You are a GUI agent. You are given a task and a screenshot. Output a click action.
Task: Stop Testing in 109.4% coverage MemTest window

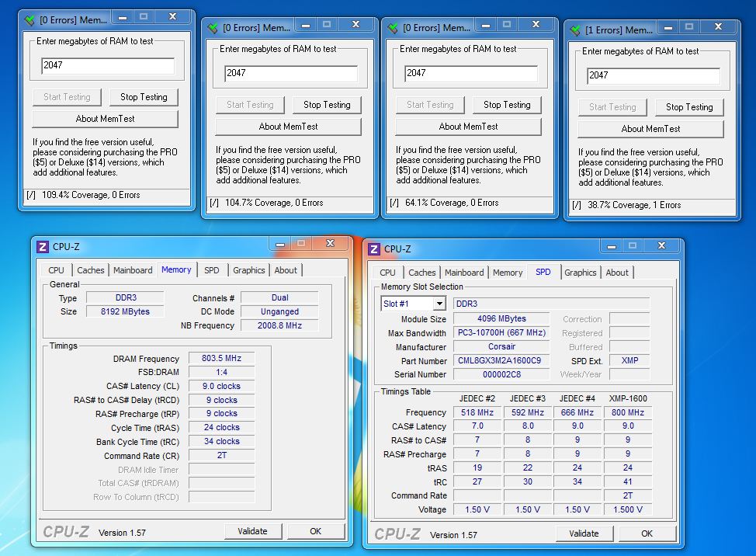pos(144,97)
